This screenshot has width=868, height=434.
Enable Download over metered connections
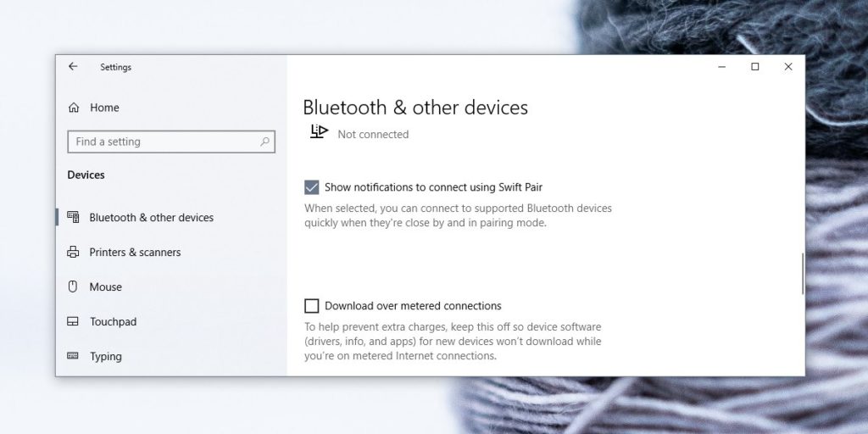pyautogui.click(x=312, y=306)
